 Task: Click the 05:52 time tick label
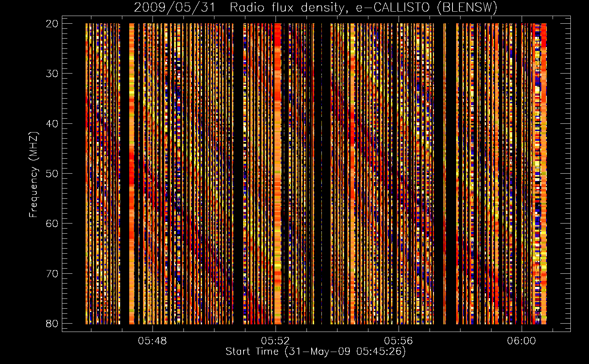pyautogui.click(x=276, y=341)
